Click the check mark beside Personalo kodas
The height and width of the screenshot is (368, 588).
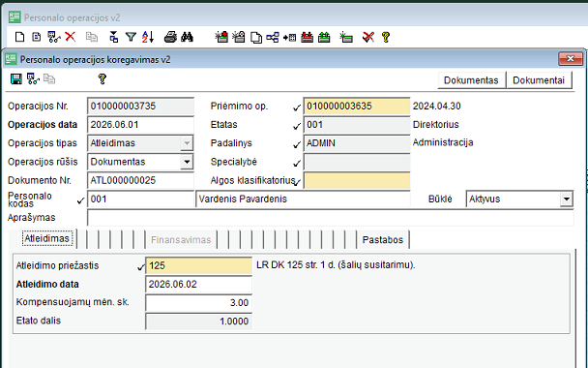(x=80, y=200)
